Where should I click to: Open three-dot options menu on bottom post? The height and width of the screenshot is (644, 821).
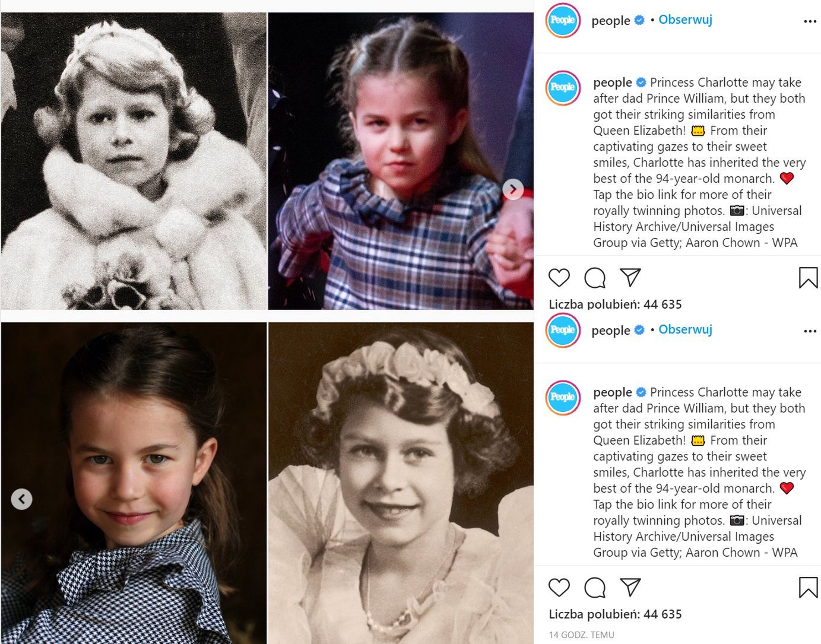[x=810, y=331]
